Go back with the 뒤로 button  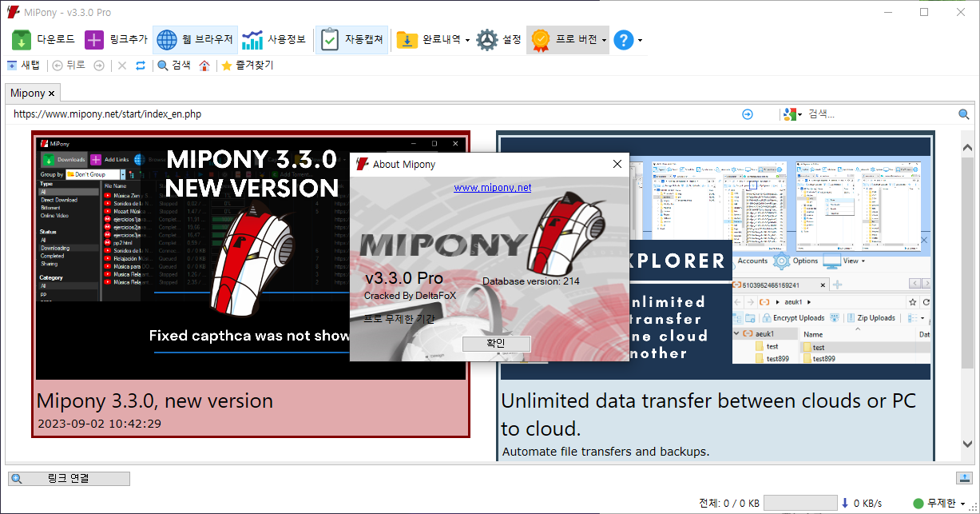pyautogui.click(x=69, y=66)
